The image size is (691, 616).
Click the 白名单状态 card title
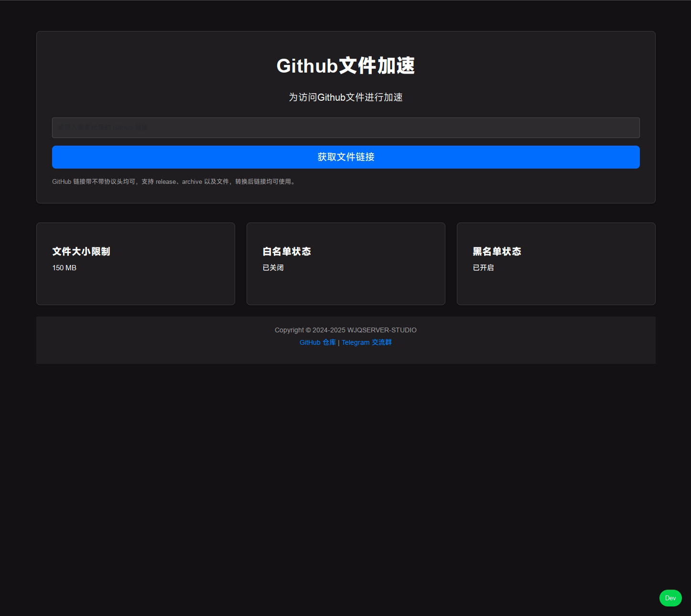(287, 252)
